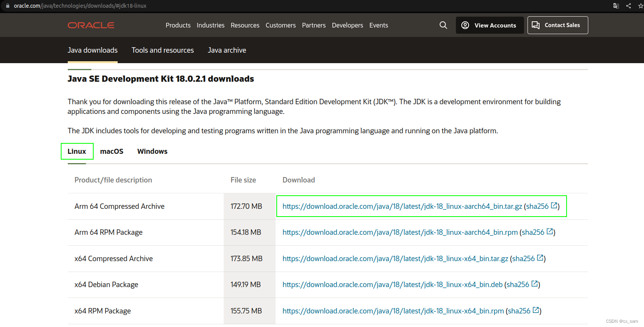
Task: Switch to Java archive tab
Action: [x=227, y=50]
